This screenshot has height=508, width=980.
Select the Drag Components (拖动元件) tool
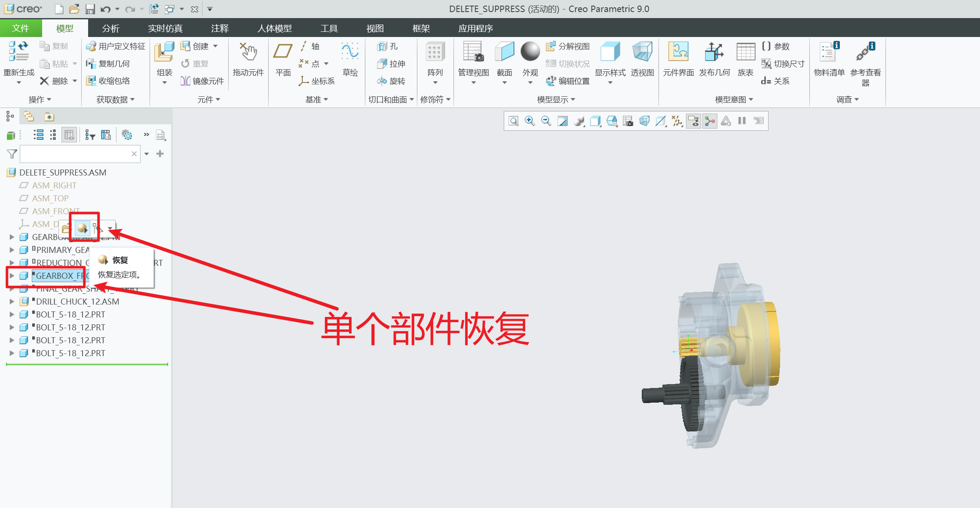coord(248,52)
